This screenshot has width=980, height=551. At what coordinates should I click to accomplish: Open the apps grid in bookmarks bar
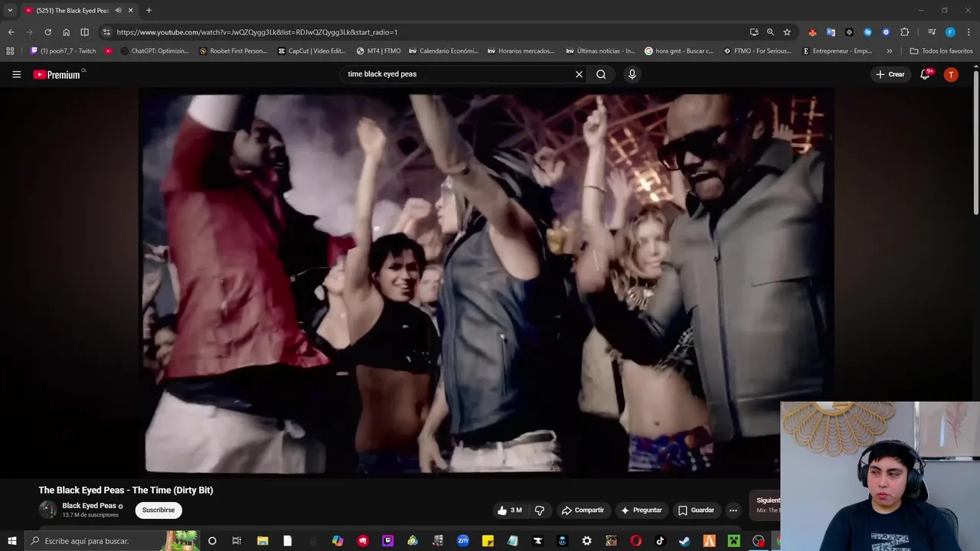10,51
